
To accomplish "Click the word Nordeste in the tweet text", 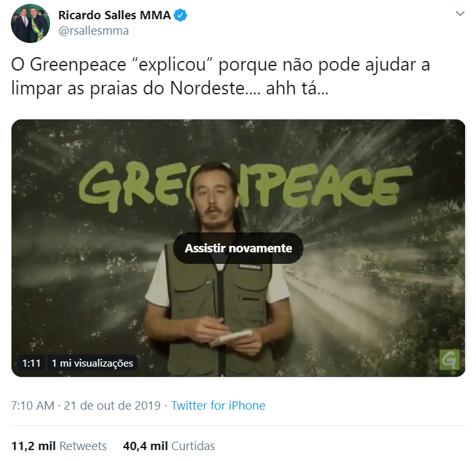I will point(207,89).
